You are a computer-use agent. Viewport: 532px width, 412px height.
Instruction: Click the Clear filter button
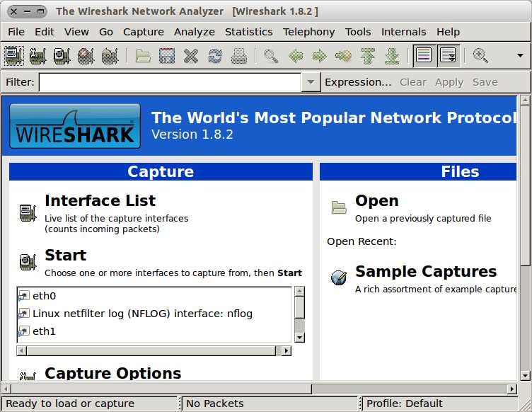[412, 82]
